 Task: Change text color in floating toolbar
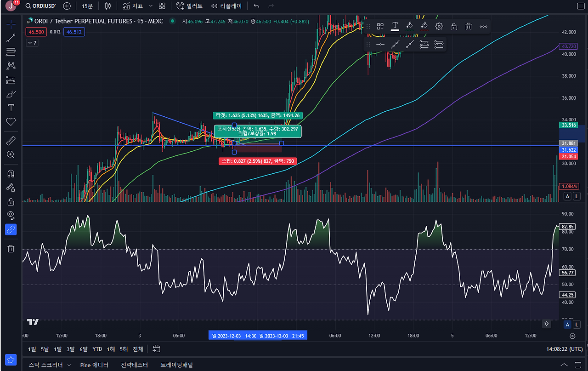point(395,27)
